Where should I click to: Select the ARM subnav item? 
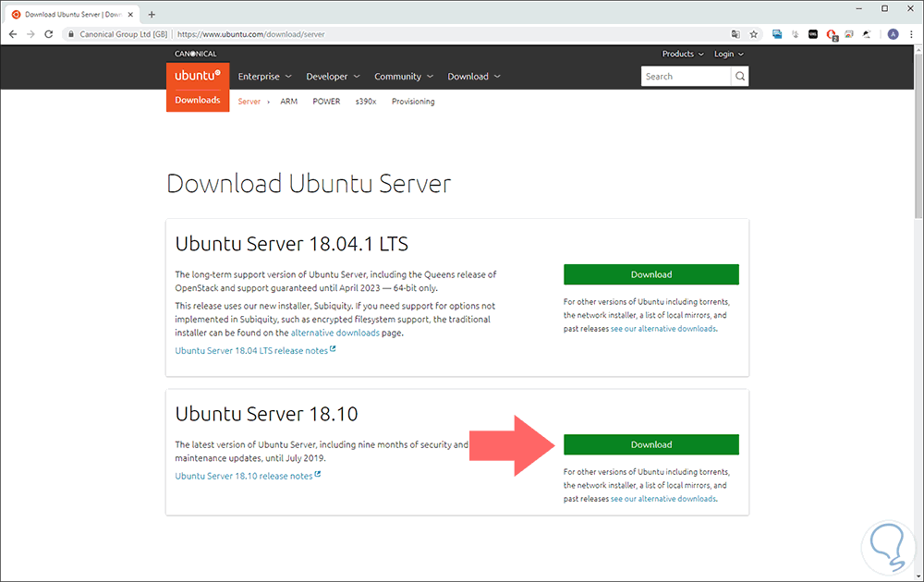click(x=288, y=102)
